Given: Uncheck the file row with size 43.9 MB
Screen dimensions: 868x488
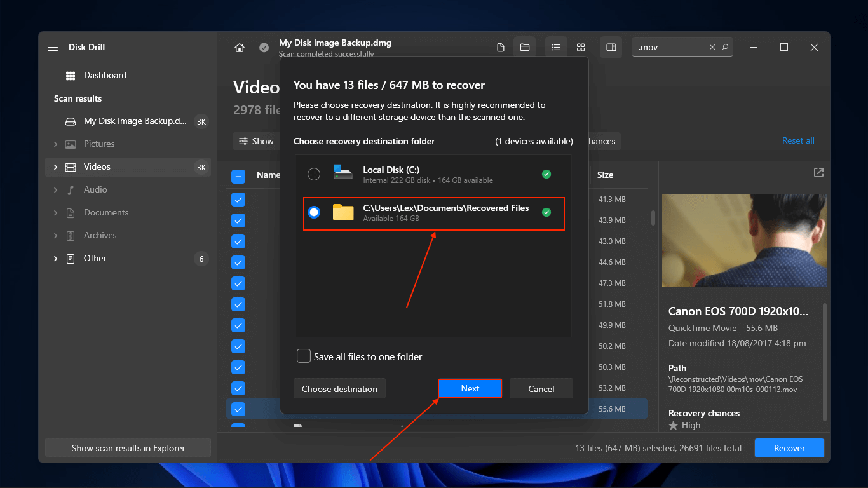Looking at the screenshot, I should 238,220.
